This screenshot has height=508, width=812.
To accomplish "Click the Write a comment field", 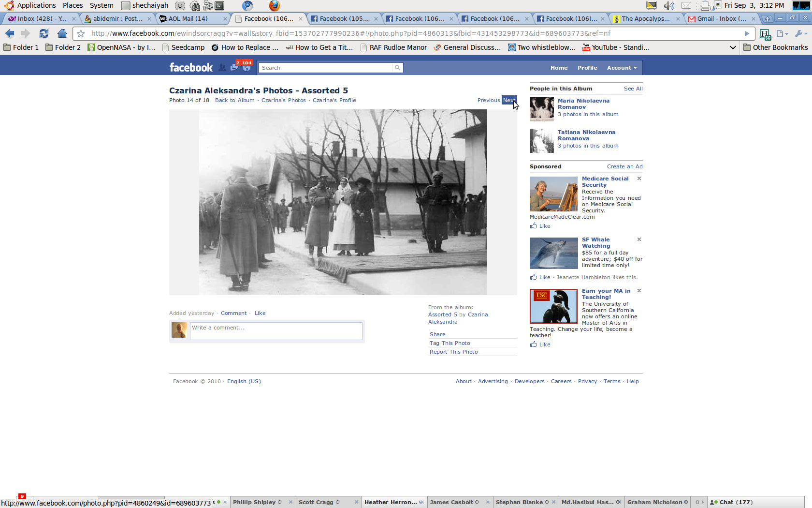I will coord(275,331).
